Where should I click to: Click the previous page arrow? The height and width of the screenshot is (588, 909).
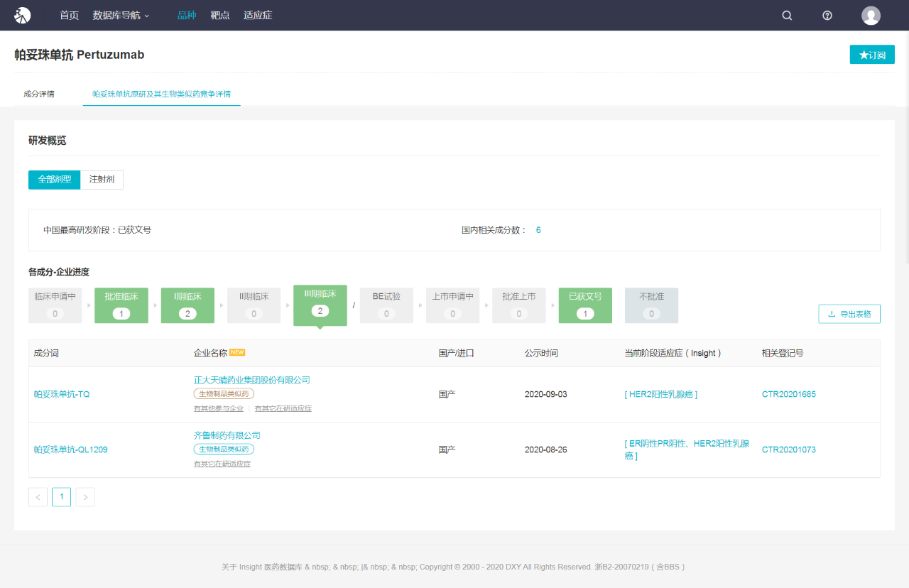coord(38,497)
